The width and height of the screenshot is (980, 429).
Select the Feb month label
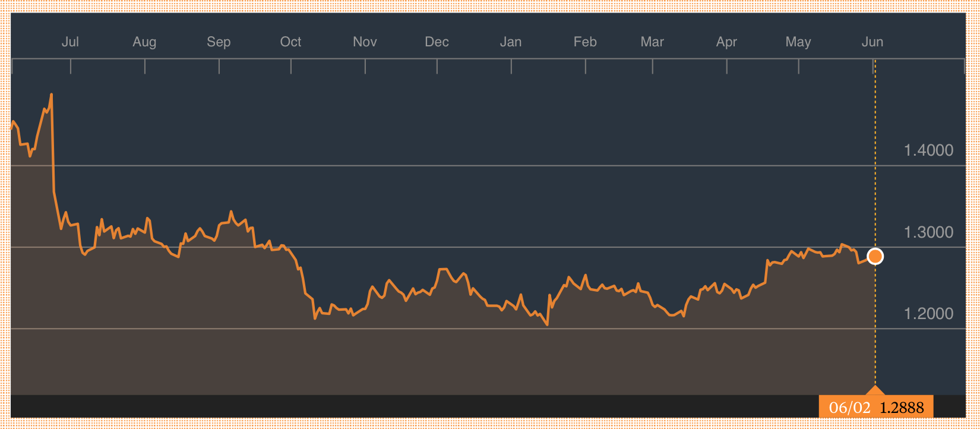585,42
